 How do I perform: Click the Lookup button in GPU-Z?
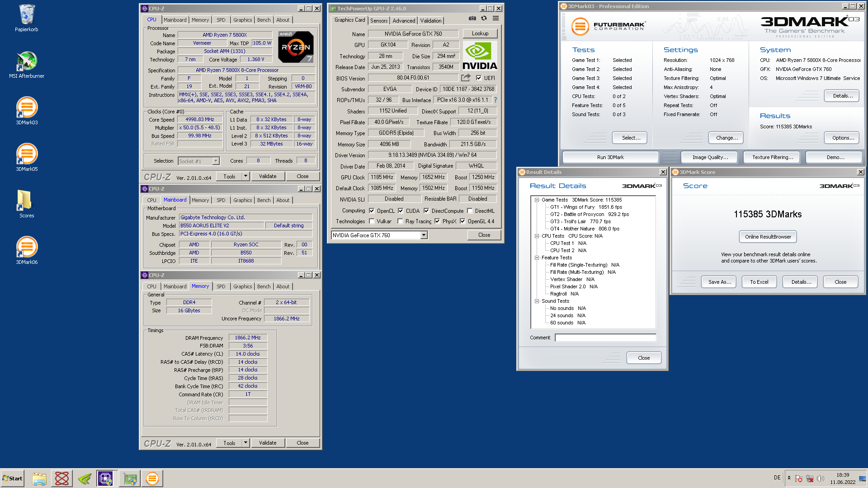coord(480,33)
